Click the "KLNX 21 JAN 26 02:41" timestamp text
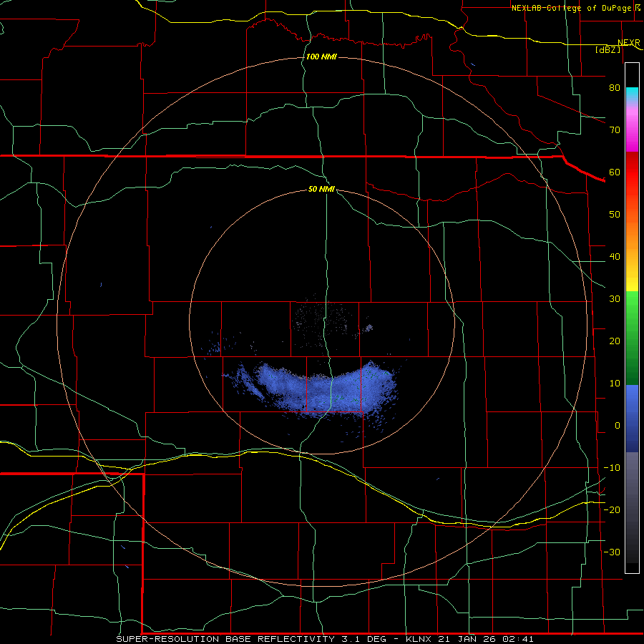 coord(470,639)
